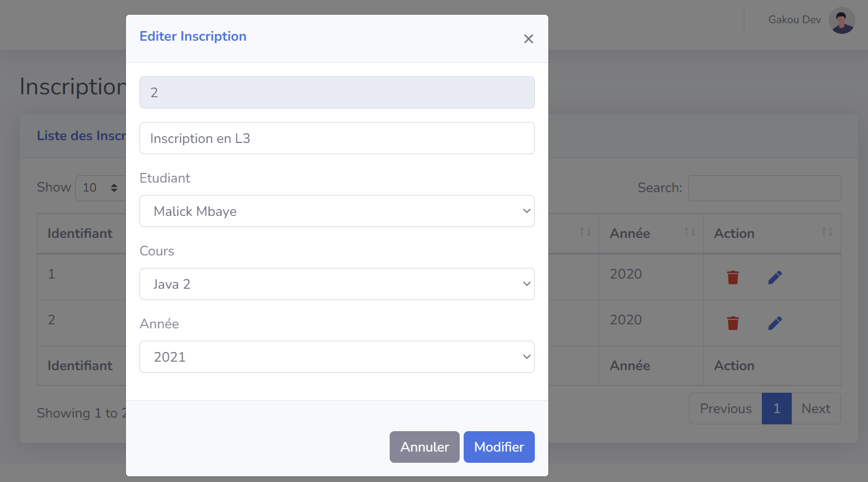Delete inscription 1 using the trash icon
The height and width of the screenshot is (482, 868).
coord(733,277)
